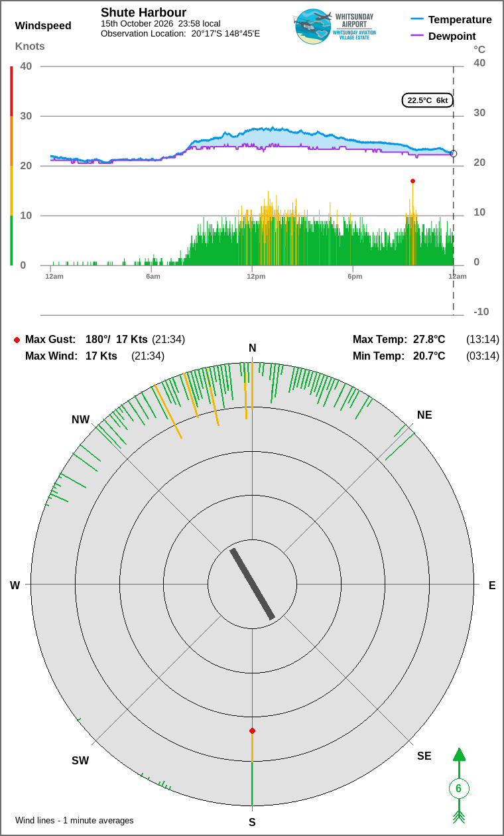Click the Shute Harbour title
The height and width of the screenshot is (836, 504).
(143, 13)
